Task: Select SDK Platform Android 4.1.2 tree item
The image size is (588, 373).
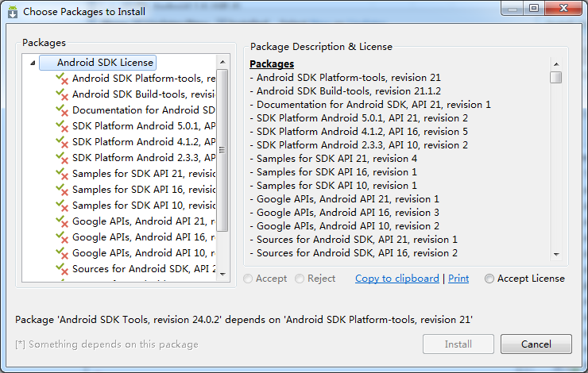Action: [144, 141]
